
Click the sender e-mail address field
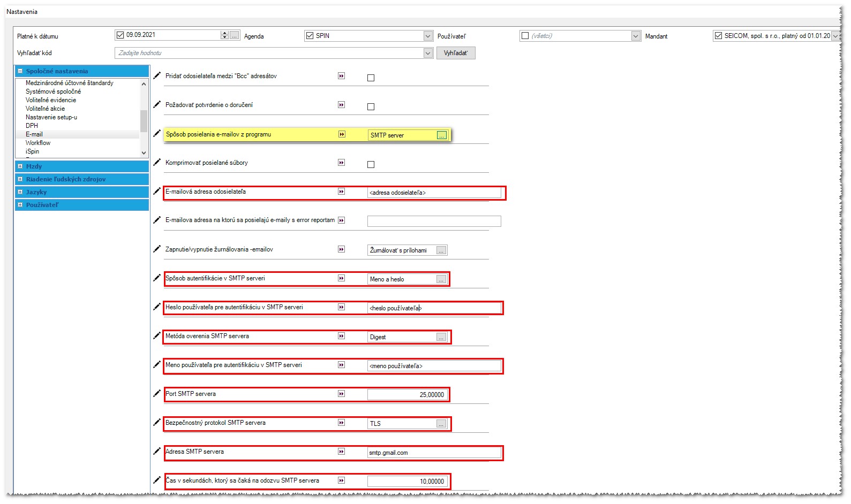pos(434,193)
